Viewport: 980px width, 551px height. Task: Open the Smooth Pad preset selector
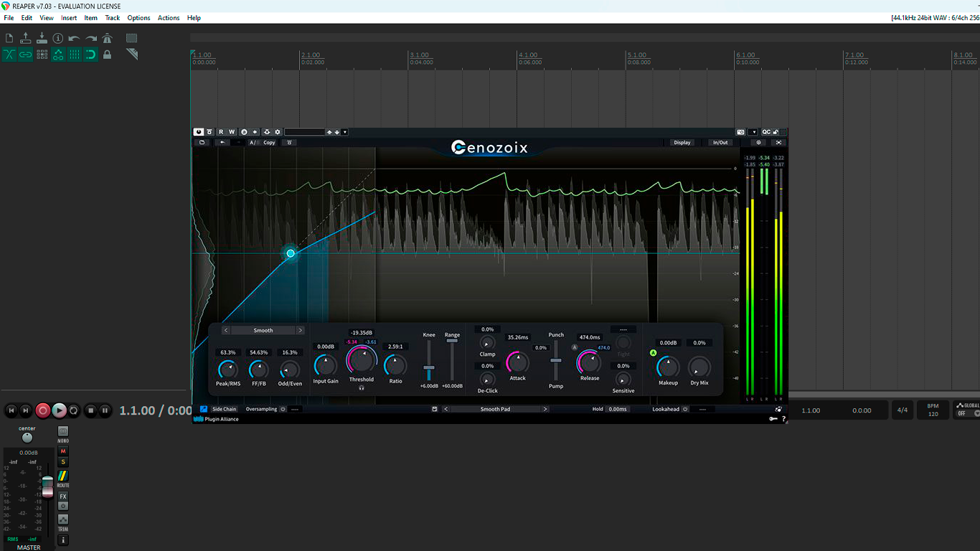pos(495,409)
